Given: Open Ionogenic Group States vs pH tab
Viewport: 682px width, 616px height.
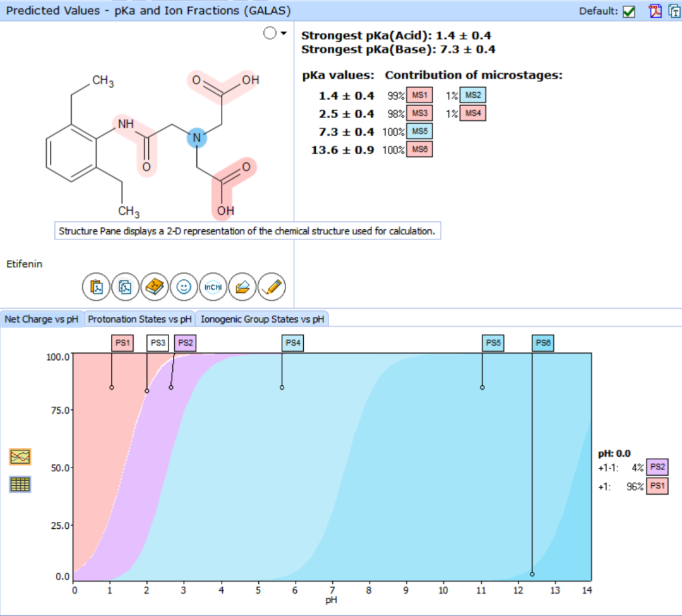Looking at the screenshot, I should (262, 319).
